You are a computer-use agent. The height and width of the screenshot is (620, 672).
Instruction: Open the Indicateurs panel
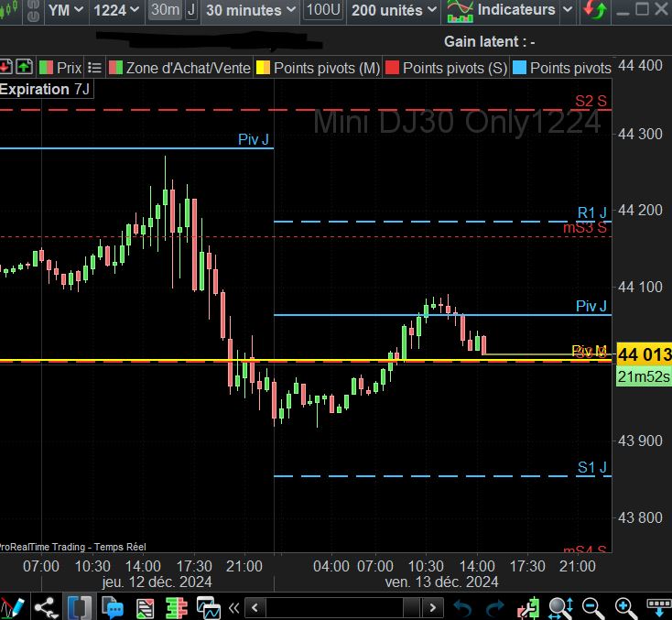501,9
